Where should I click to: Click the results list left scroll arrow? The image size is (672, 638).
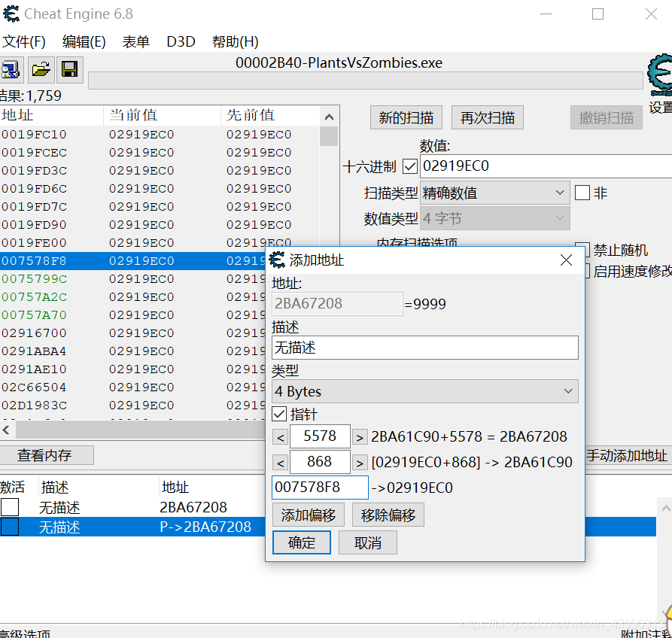(6, 430)
